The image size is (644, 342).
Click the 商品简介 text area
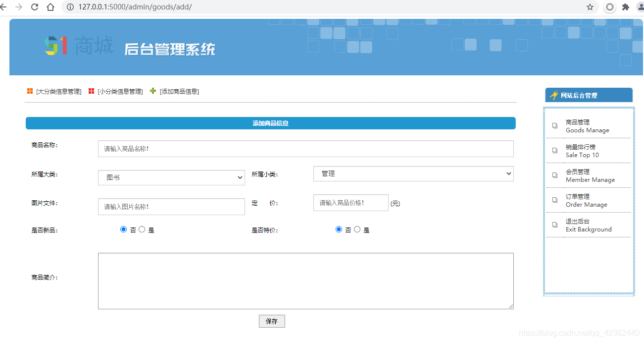pos(306,281)
